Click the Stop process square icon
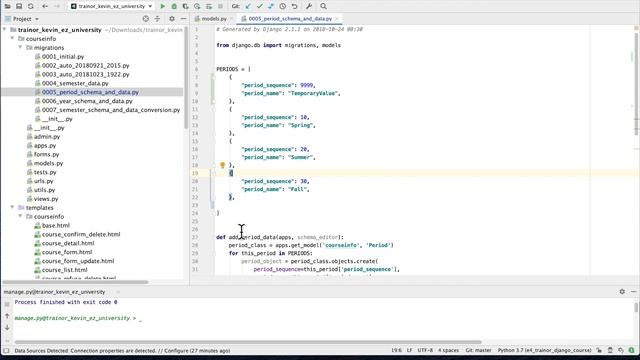This screenshot has width=640, height=360. 220,6
